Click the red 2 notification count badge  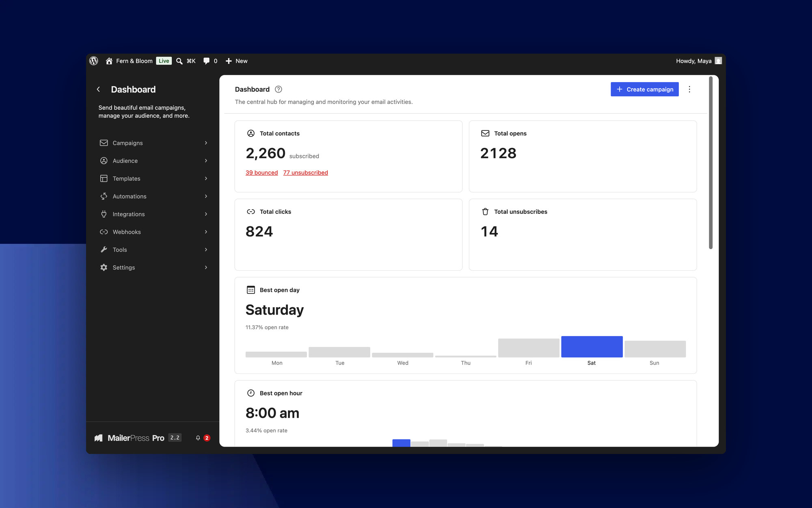[207, 438]
